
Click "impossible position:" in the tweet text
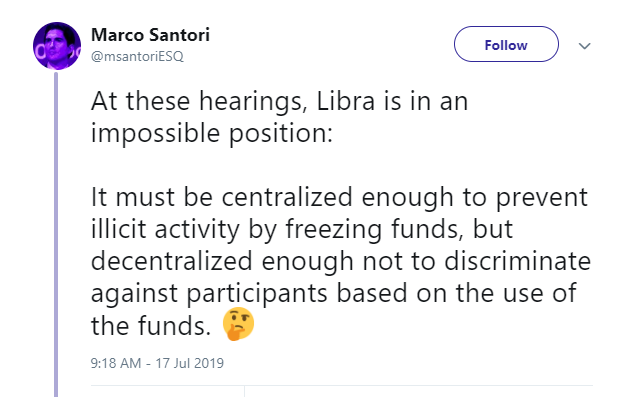coord(212,133)
